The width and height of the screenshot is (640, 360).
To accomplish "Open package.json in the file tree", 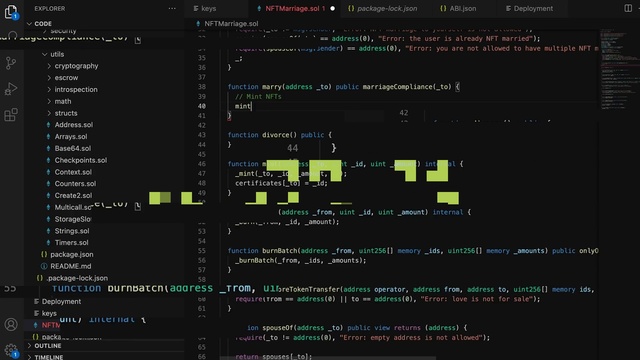I will (x=72, y=255).
